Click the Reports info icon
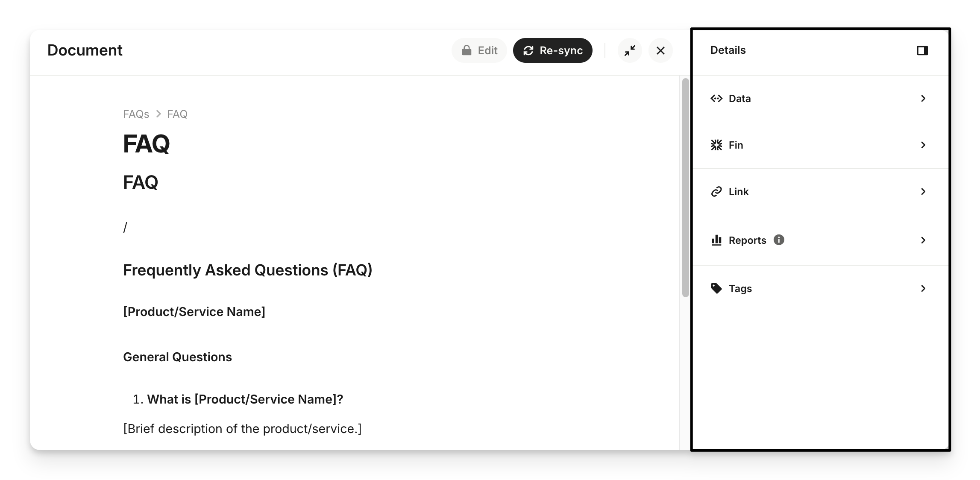Screen dimensions: 980x480 [779, 240]
